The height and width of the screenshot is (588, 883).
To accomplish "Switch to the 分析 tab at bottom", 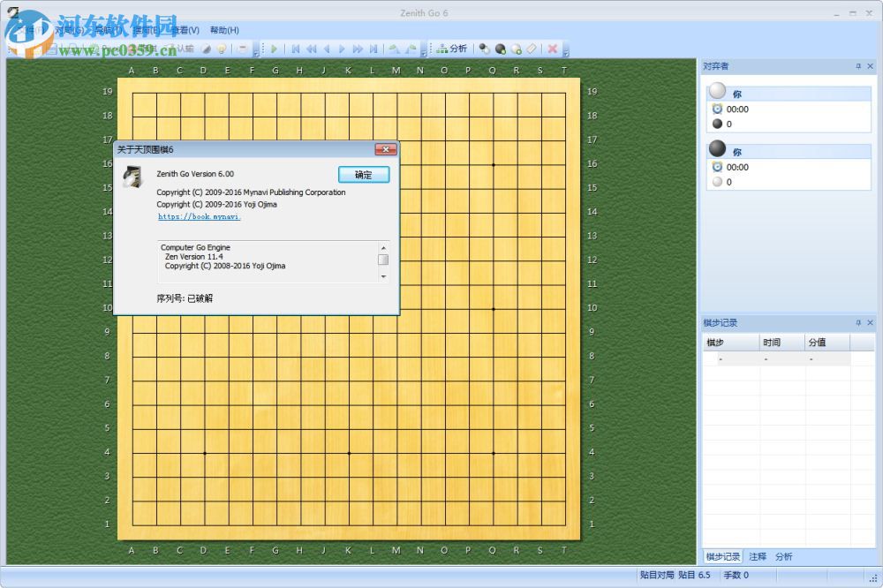I will pyautogui.click(x=784, y=556).
